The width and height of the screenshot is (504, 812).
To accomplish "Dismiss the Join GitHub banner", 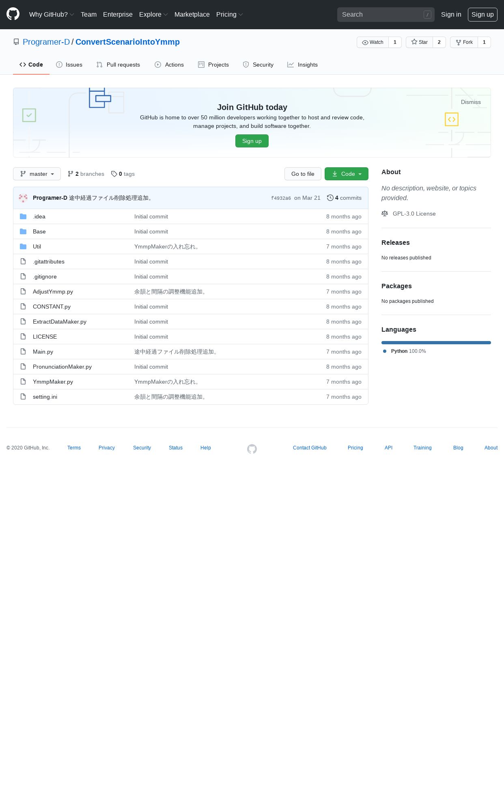I will tap(471, 102).
